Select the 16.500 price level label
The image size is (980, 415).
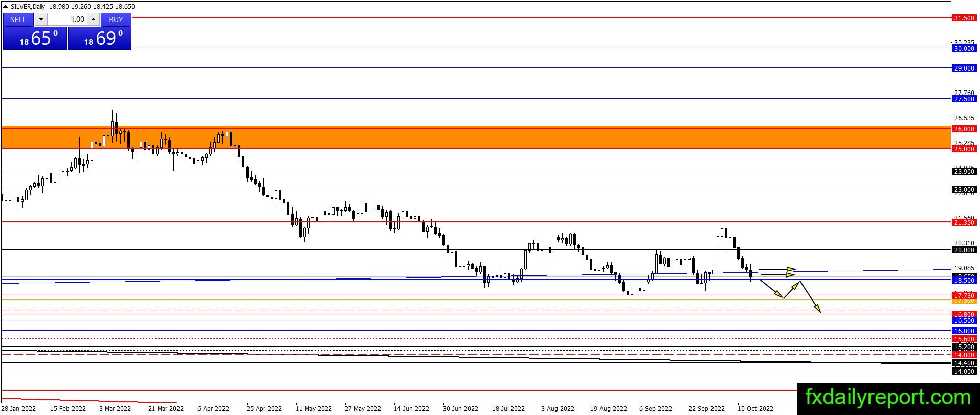pos(964,320)
